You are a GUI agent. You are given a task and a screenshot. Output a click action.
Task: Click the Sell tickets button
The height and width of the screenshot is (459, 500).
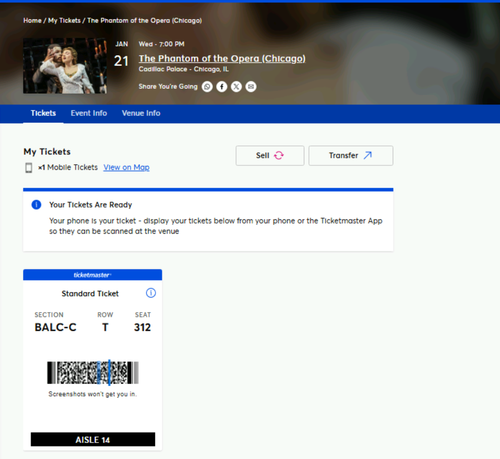(270, 155)
